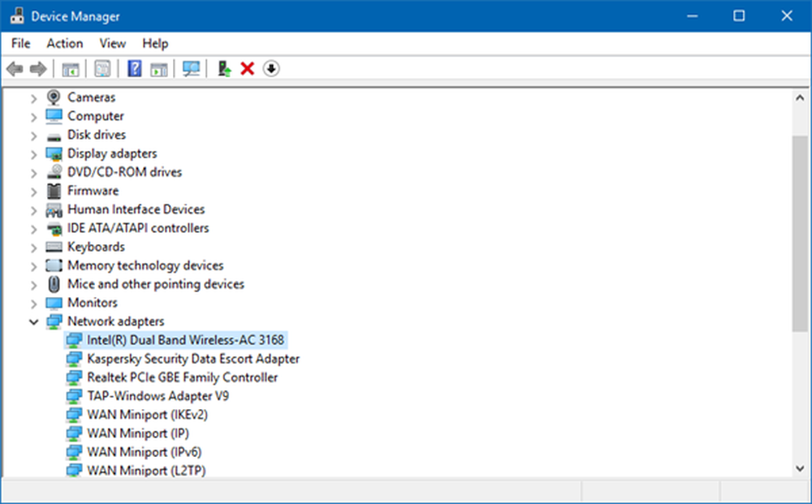The width and height of the screenshot is (812, 504).
Task: Expand the Display adapters node
Action: pos(33,153)
